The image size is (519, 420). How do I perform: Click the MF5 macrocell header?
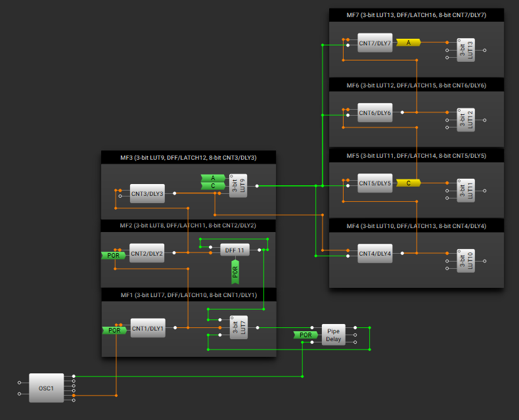[417, 156]
